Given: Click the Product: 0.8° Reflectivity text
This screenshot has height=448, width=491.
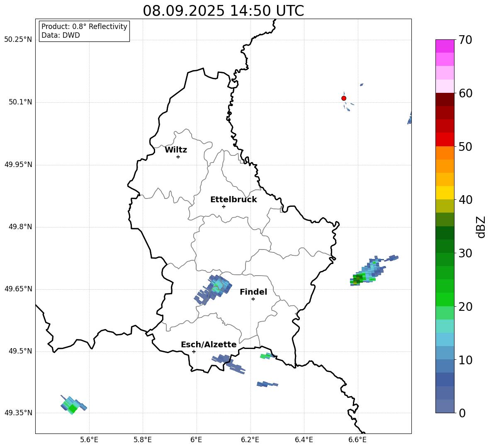Looking at the screenshot, I should [84, 26].
